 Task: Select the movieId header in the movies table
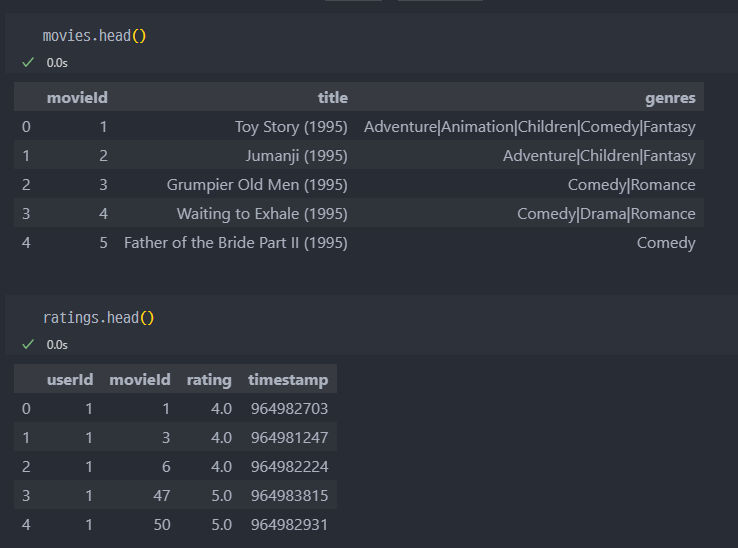[x=77, y=97]
